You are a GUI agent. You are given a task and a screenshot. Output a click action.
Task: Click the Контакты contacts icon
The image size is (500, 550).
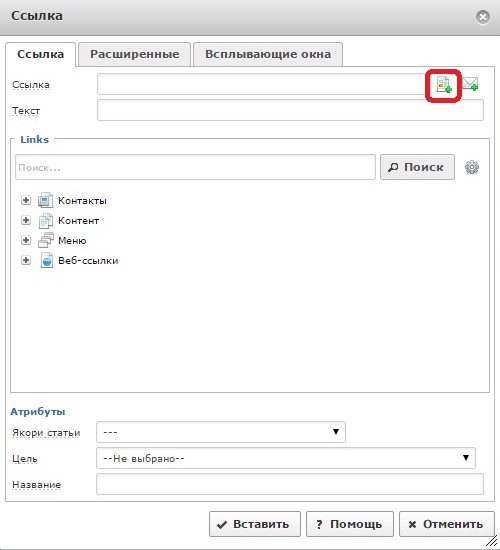(x=46, y=200)
